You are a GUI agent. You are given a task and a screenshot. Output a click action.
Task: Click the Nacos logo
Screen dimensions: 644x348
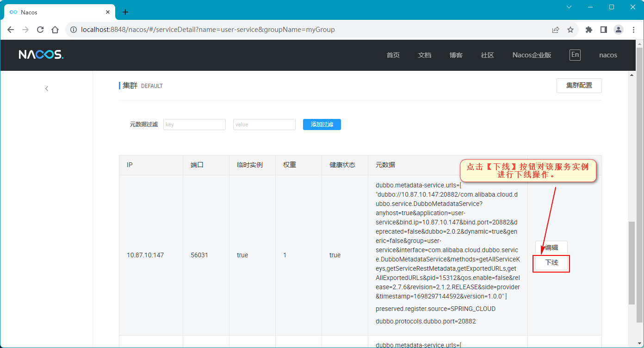coord(41,55)
